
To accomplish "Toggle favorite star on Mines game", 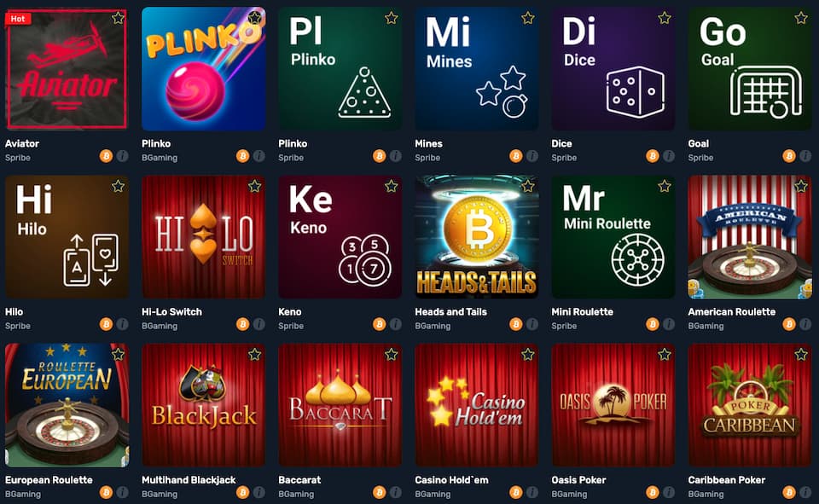I will (528, 18).
